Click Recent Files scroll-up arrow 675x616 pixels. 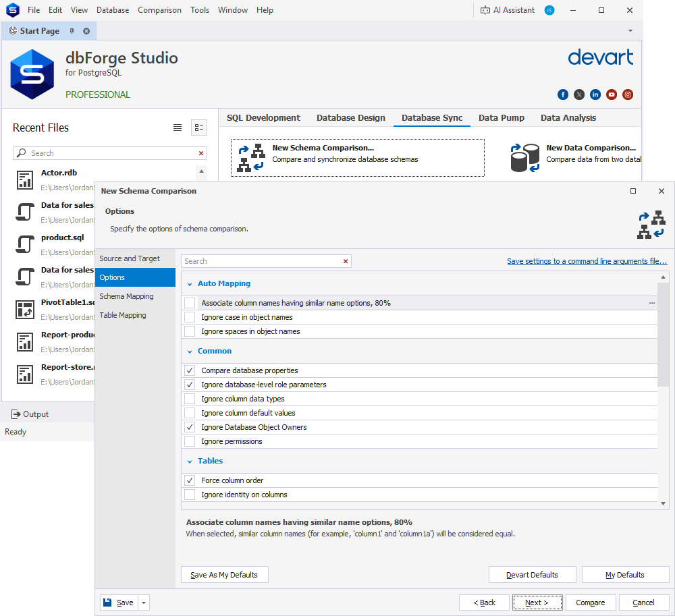201,171
